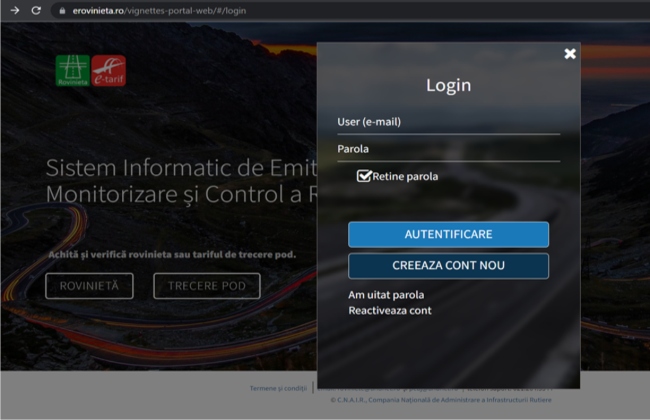Toggle the Retine parola checkbox
The image size is (650, 420).
[364, 176]
